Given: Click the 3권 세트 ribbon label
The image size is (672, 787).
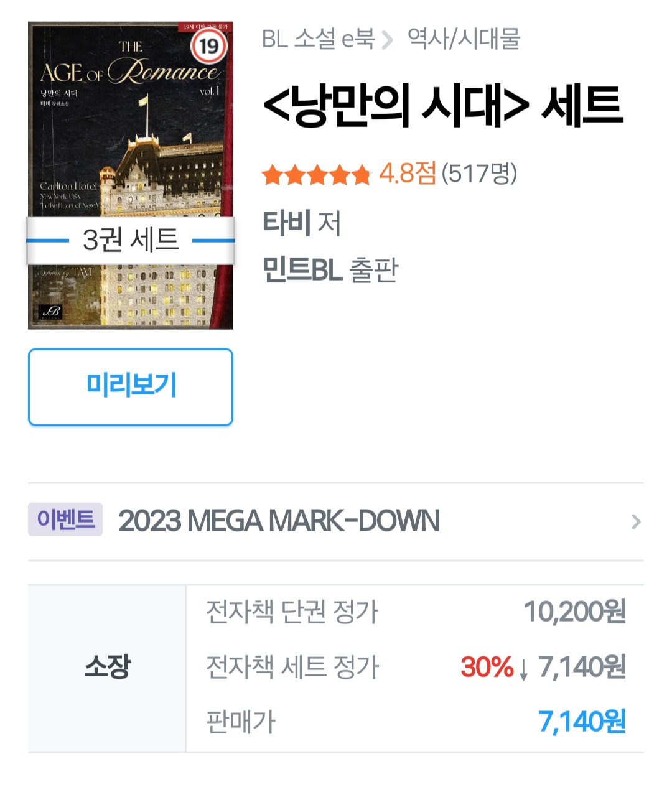Looking at the screenshot, I should [131, 240].
